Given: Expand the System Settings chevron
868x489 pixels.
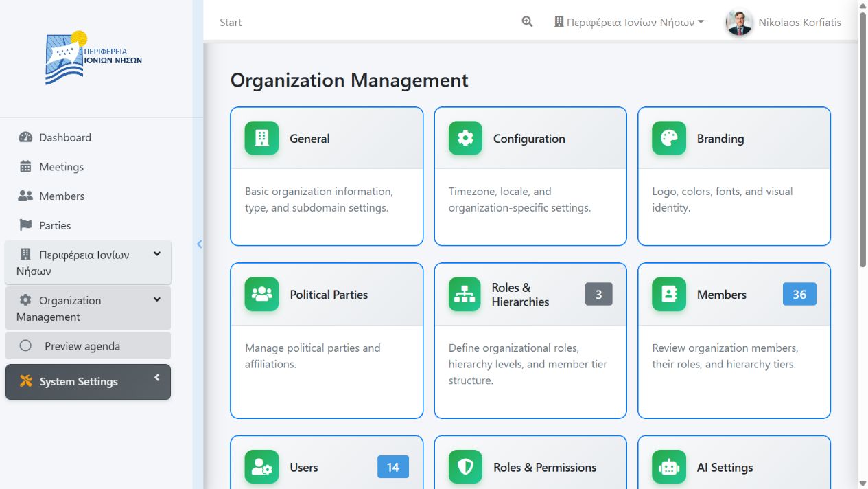Looking at the screenshot, I should click(x=156, y=377).
